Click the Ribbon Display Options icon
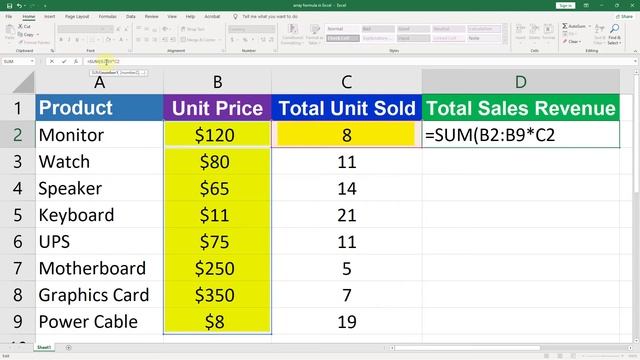 [586, 6]
